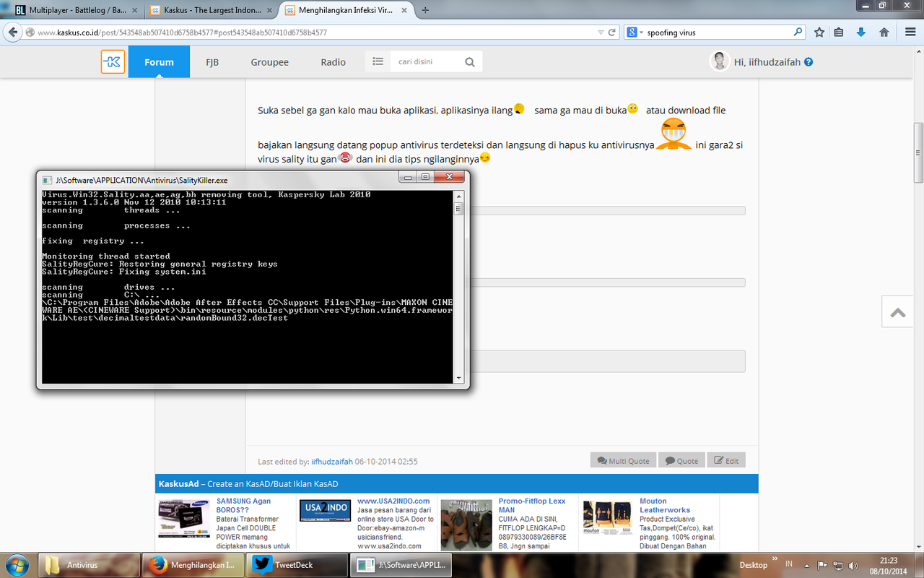Click the Quote button
Screen dimensions: 924x578
click(681, 460)
